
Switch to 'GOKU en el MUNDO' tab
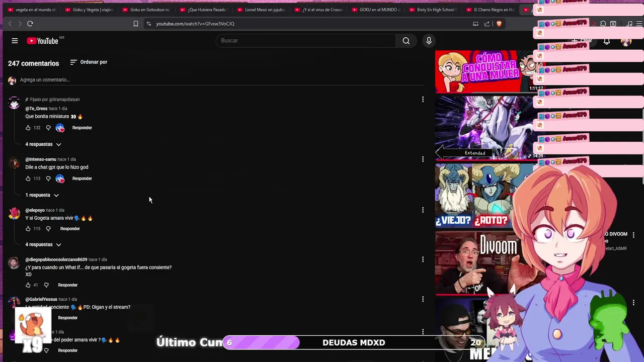coord(377,10)
